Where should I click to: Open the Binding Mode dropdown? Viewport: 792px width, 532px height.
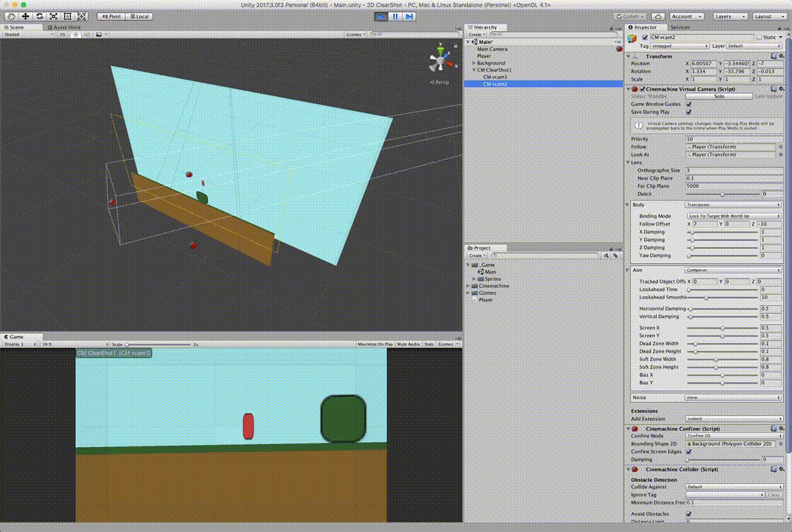[734, 216]
